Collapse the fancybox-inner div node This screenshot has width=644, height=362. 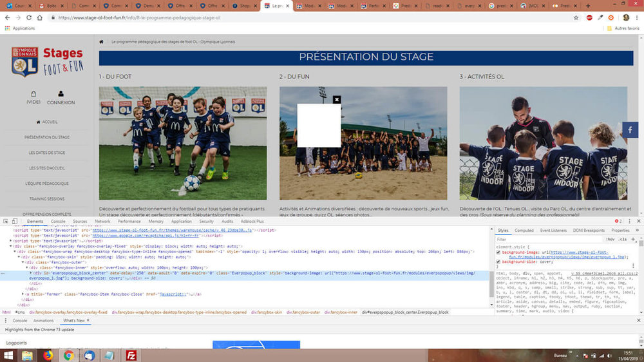click(27, 267)
